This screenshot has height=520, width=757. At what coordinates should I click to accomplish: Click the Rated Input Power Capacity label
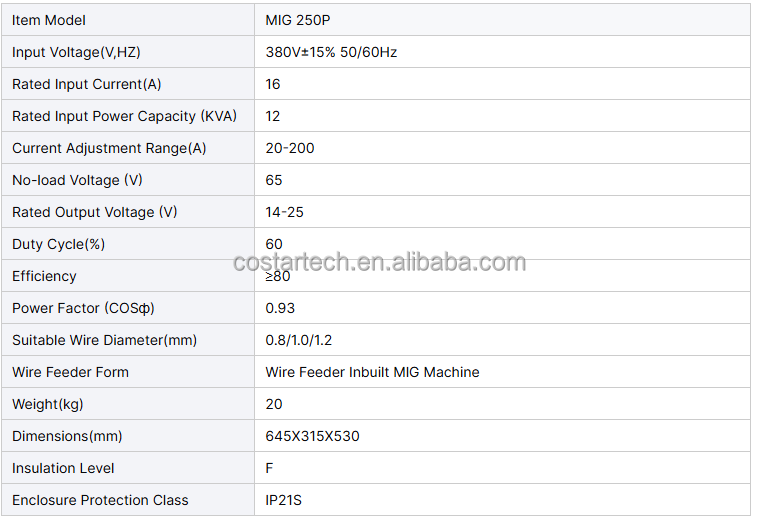point(124,116)
